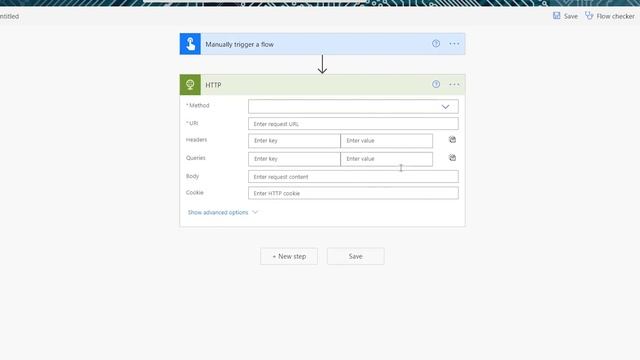This screenshot has height=360, width=640.
Task: Switch Headers to text mode icon
Action: tap(452, 140)
